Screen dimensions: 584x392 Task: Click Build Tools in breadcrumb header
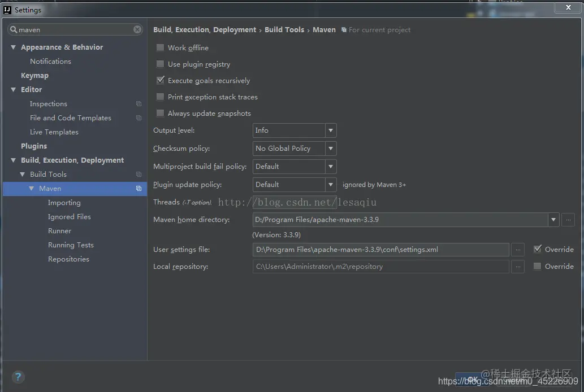(x=284, y=30)
